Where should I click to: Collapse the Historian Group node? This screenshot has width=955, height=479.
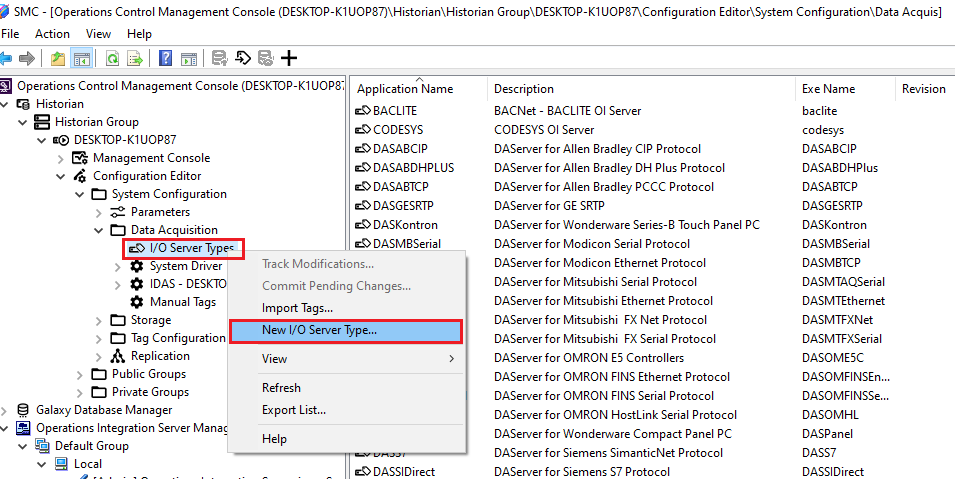pyautogui.click(x=23, y=122)
